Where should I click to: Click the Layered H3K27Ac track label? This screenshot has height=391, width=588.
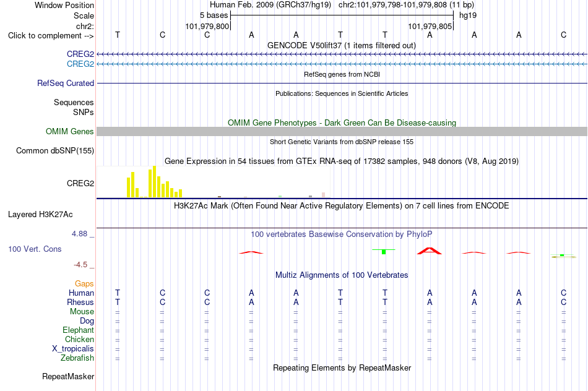pyautogui.click(x=40, y=215)
